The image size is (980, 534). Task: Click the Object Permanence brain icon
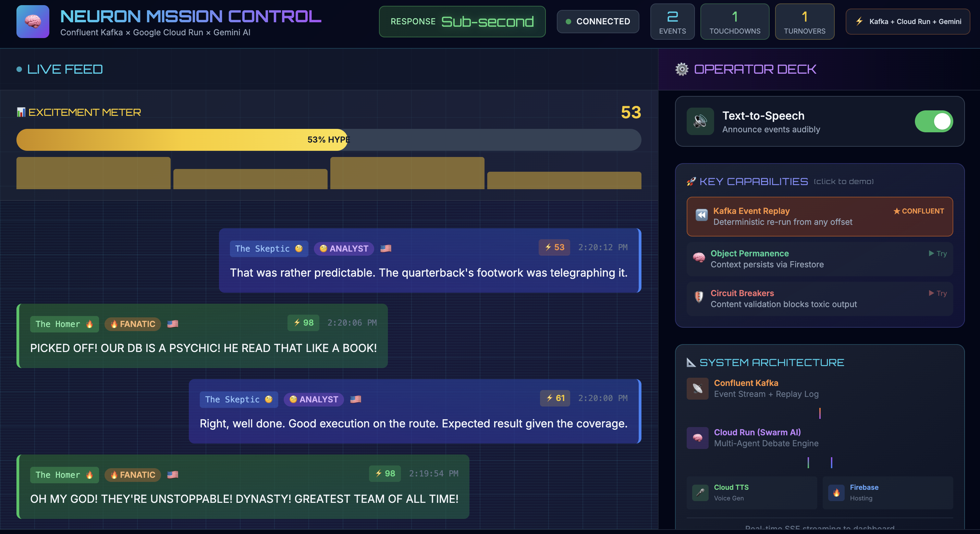[x=699, y=258]
